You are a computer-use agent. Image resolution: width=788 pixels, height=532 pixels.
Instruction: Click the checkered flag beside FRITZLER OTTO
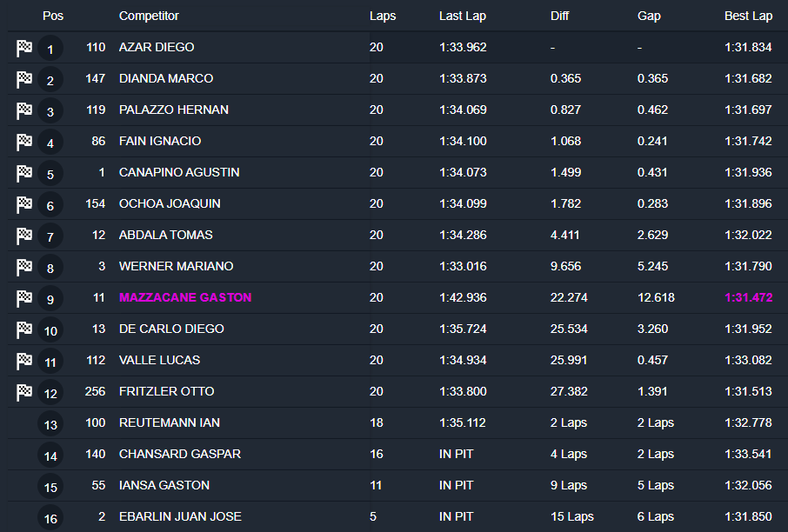coord(24,392)
